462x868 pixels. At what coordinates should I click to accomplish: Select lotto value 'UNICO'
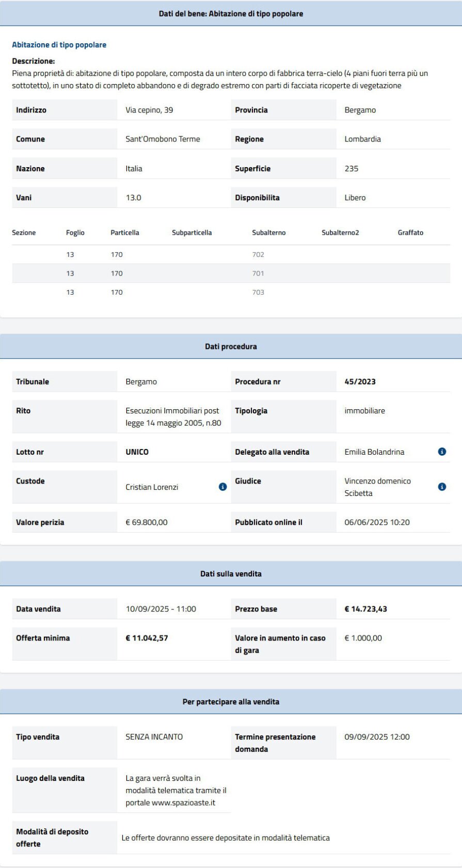(x=137, y=452)
